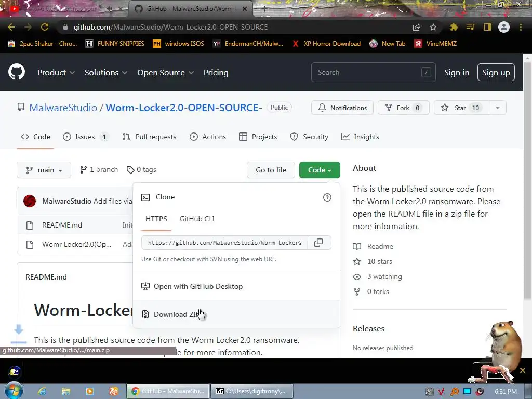Click the Go to file button
Image resolution: width=532 pixels, height=399 pixels.
pos(271,170)
